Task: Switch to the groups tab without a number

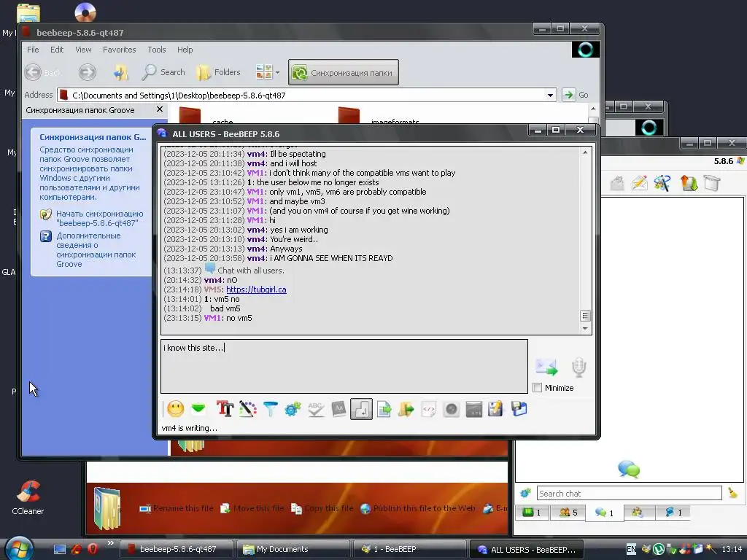Action: click(x=638, y=513)
